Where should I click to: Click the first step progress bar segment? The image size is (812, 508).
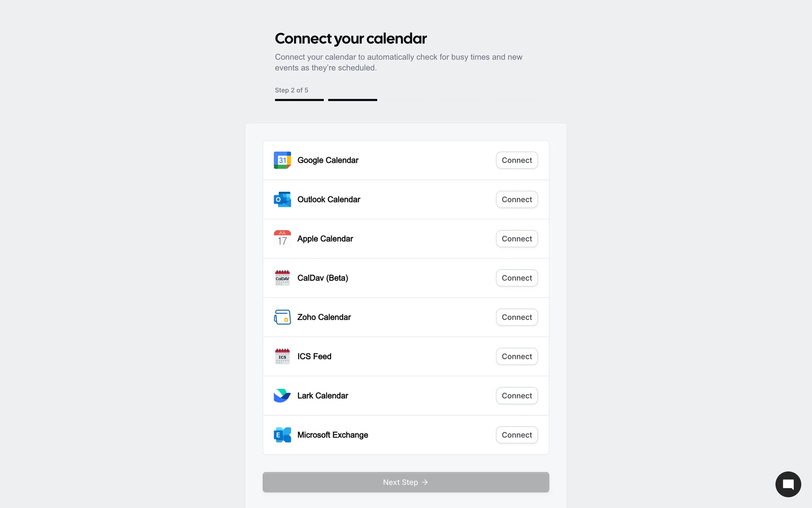click(299, 100)
